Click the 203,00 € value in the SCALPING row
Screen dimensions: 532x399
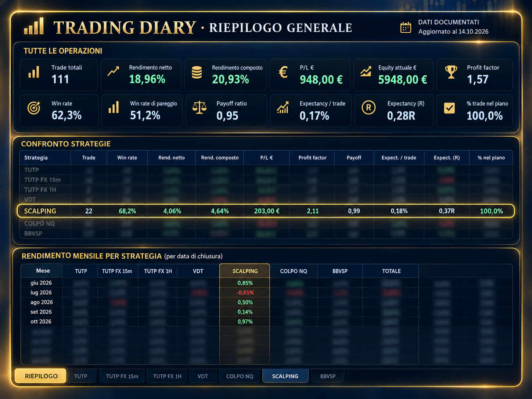267,211
